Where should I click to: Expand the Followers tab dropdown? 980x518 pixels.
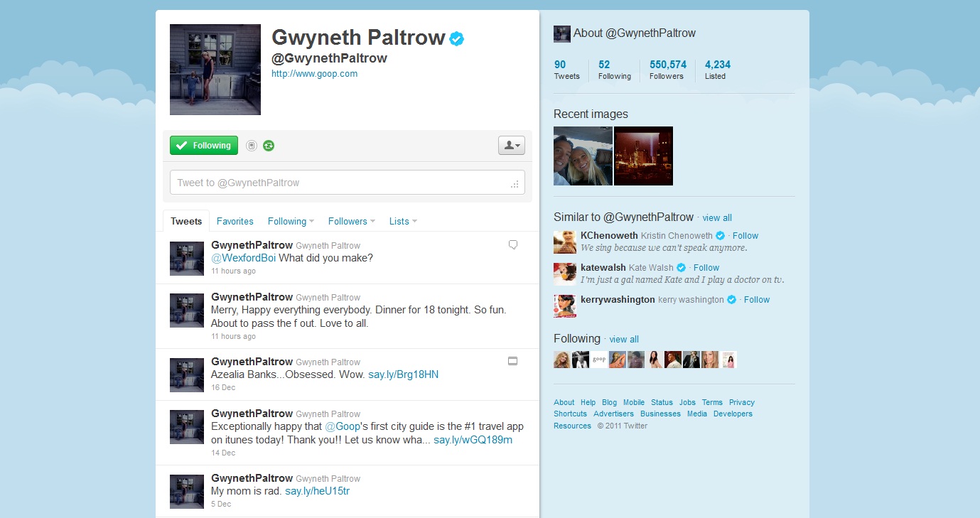[x=352, y=221]
